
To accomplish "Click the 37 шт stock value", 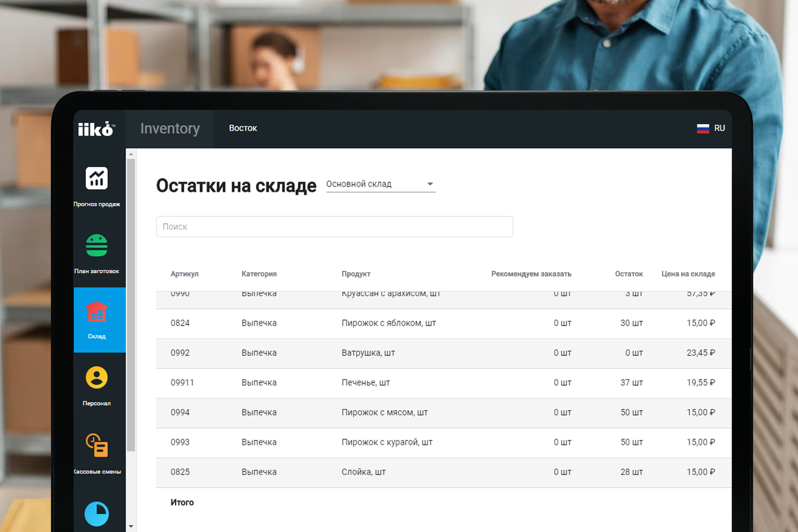I will pyautogui.click(x=631, y=383).
